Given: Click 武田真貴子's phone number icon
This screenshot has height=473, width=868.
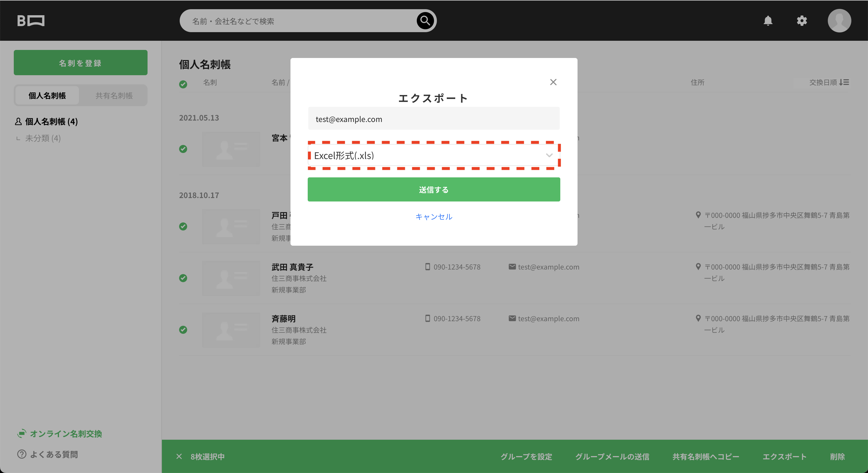Looking at the screenshot, I should click(427, 267).
